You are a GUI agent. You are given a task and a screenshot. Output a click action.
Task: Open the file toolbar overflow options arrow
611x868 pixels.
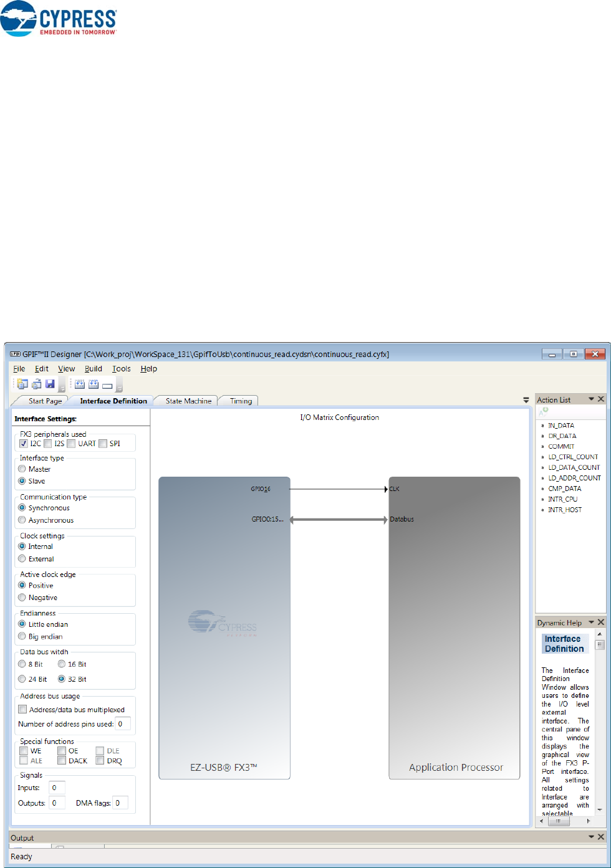click(x=62, y=386)
